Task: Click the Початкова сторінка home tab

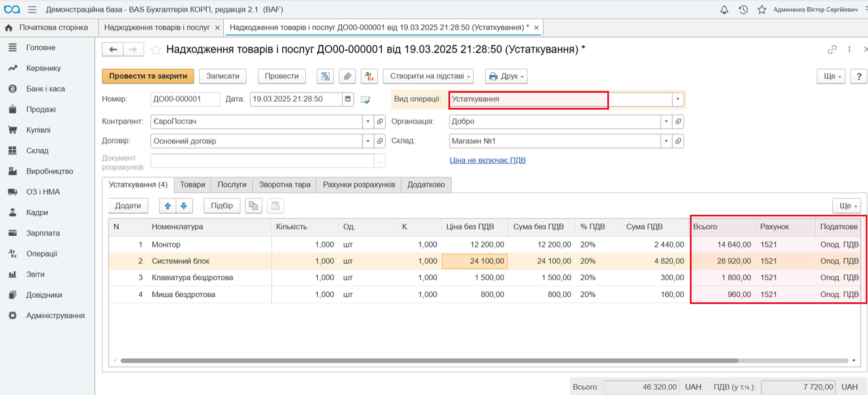Action: tap(47, 27)
